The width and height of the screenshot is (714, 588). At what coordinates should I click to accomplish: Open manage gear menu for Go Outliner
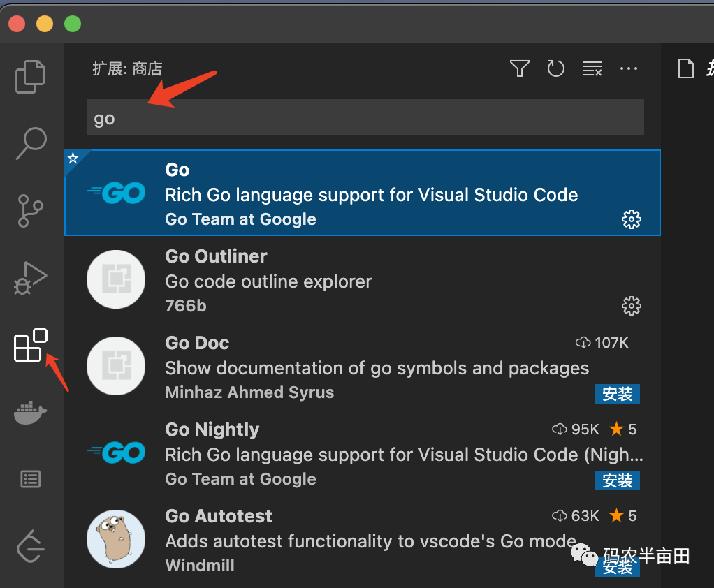click(631, 306)
